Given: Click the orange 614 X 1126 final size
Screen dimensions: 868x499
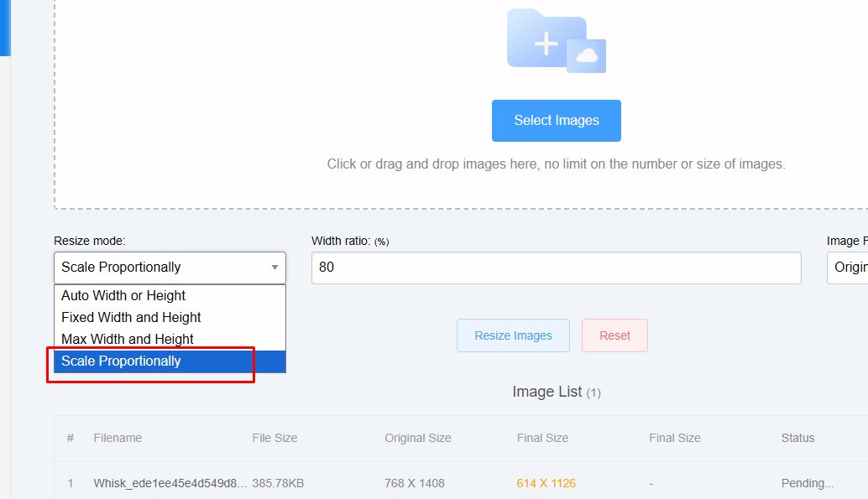Looking at the screenshot, I should (546, 484).
